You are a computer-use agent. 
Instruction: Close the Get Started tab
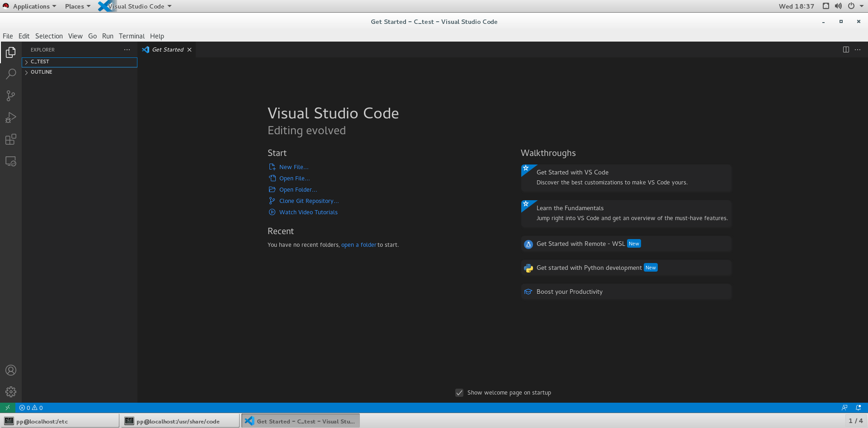coord(189,50)
